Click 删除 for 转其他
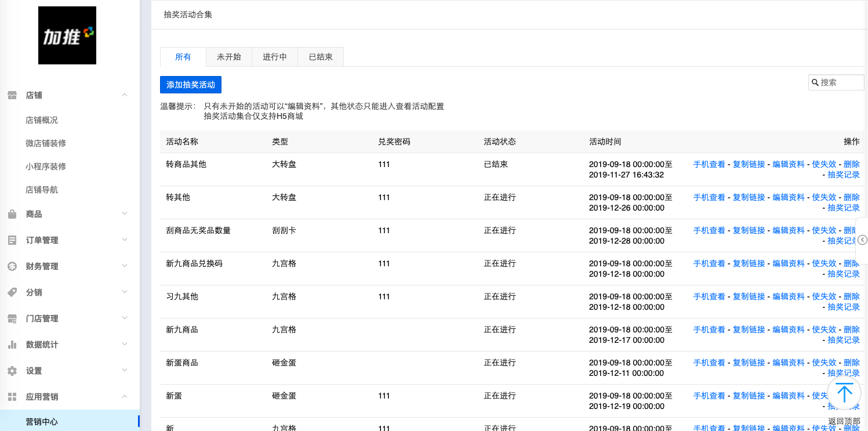Image resolution: width=868 pixels, height=431 pixels. pos(852,197)
